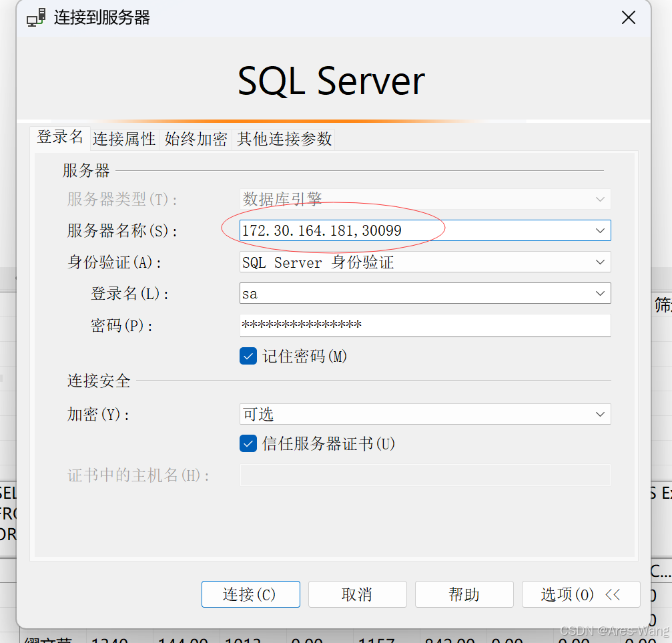Open the 其他连接参数 tab

(x=284, y=140)
